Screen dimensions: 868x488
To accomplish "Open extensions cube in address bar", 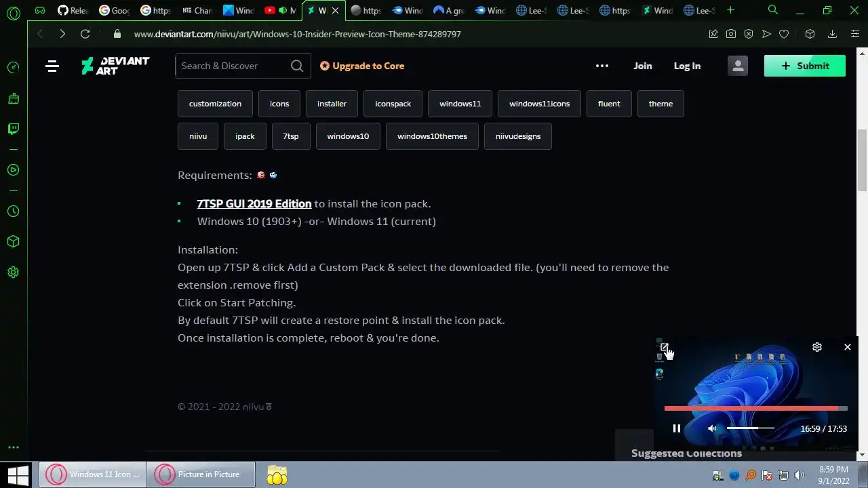I will click(x=810, y=34).
